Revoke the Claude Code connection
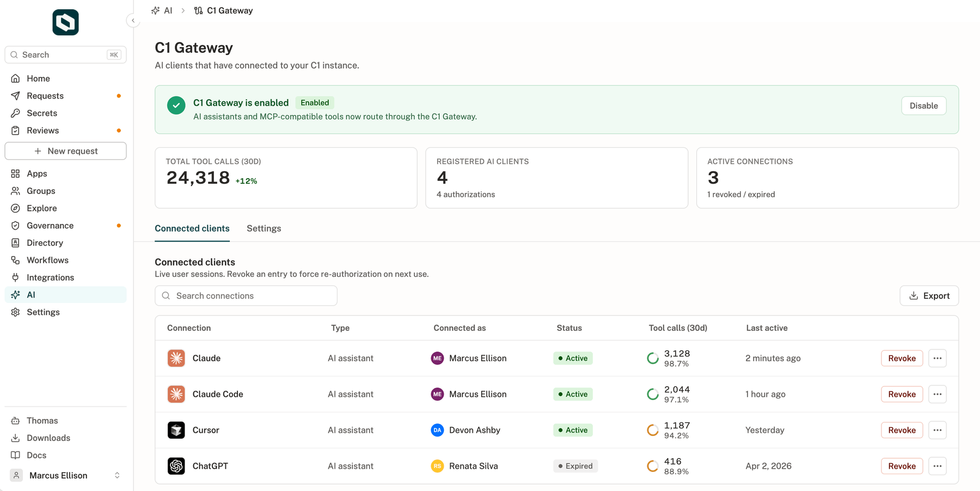Viewport: 980px width, 491px height. tap(902, 395)
